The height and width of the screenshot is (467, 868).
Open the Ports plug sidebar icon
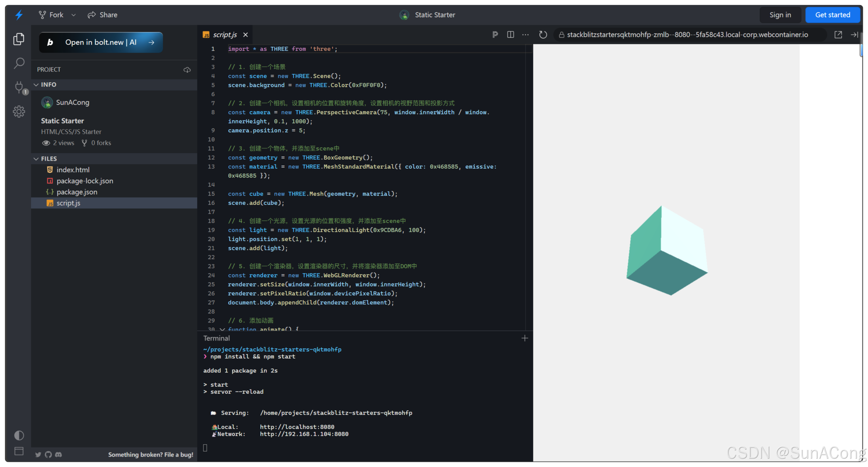tap(19, 87)
